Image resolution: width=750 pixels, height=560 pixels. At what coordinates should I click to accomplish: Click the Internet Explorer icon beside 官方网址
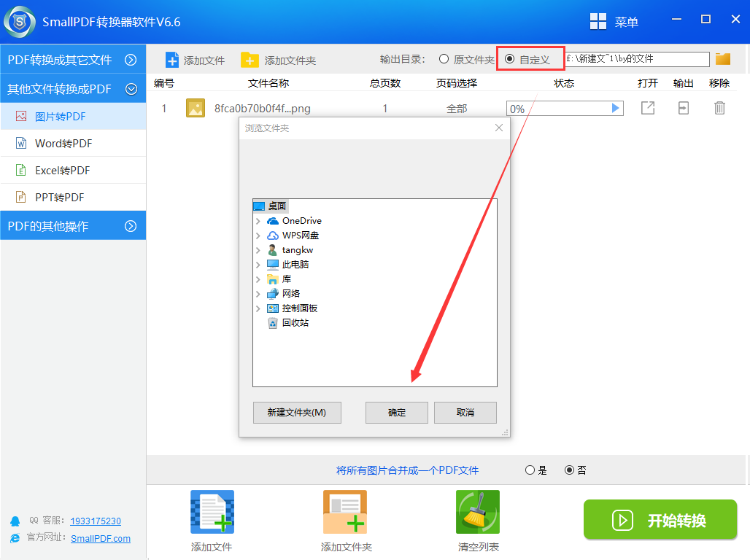click(15, 538)
